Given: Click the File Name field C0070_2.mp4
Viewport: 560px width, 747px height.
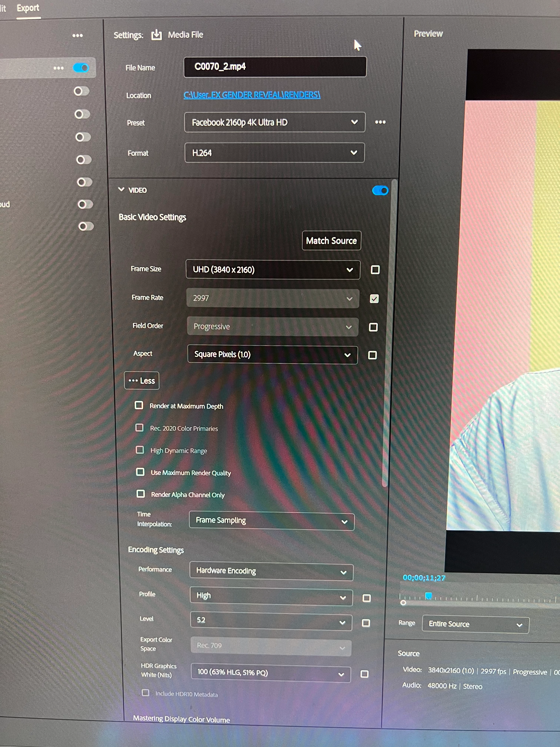Looking at the screenshot, I should [x=275, y=67].
